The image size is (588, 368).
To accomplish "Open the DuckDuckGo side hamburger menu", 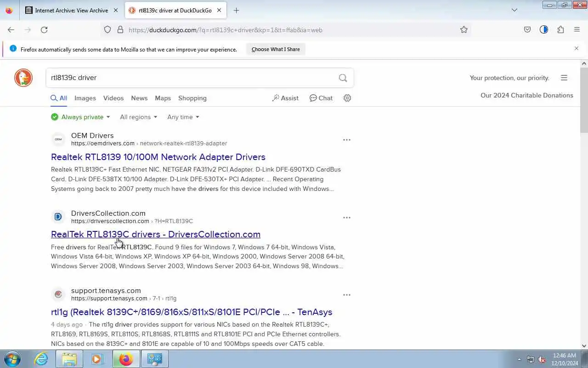I will 564,78.
